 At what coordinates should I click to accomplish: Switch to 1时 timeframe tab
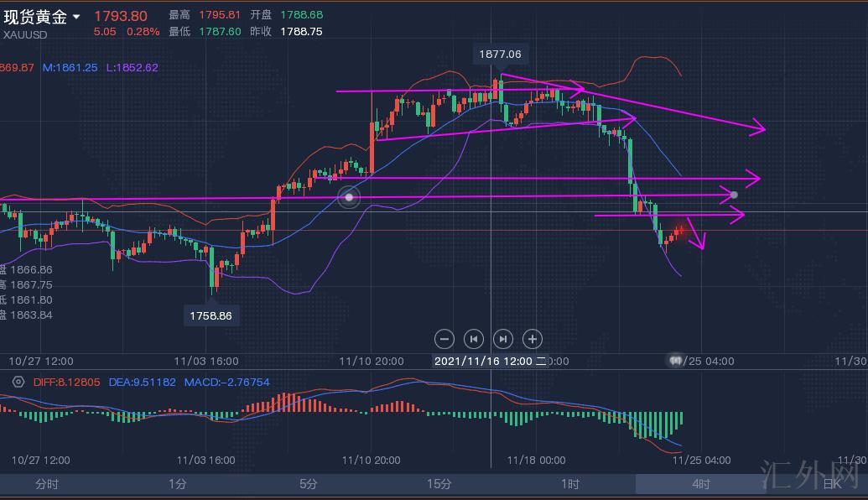point(570,484)
